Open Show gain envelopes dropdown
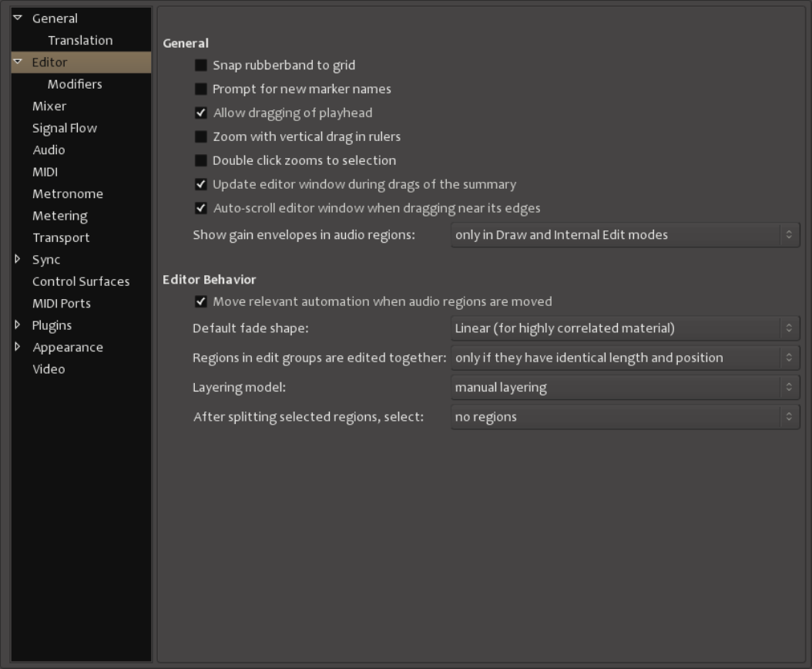 pyautogui.click(x=625, y=235)
